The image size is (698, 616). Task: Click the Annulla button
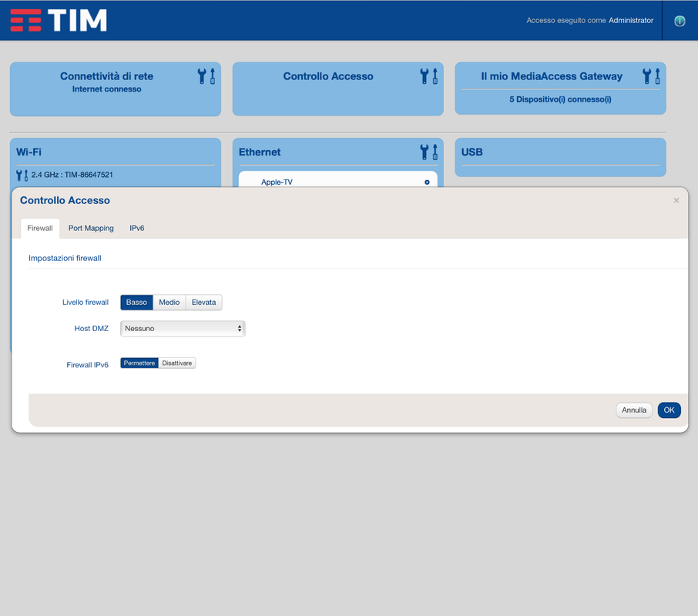(x=634, y=410)
